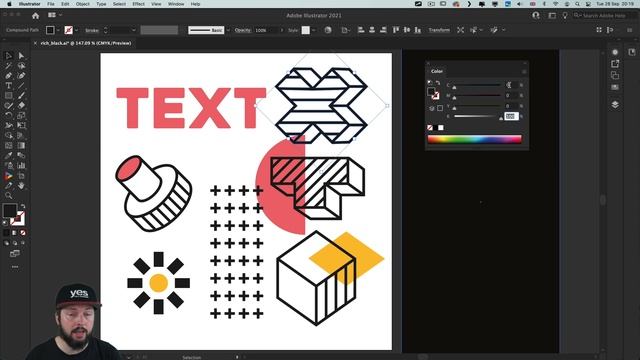
Task: Set toolbar paint mode to Gradient
Action: (x=14, y=233)
